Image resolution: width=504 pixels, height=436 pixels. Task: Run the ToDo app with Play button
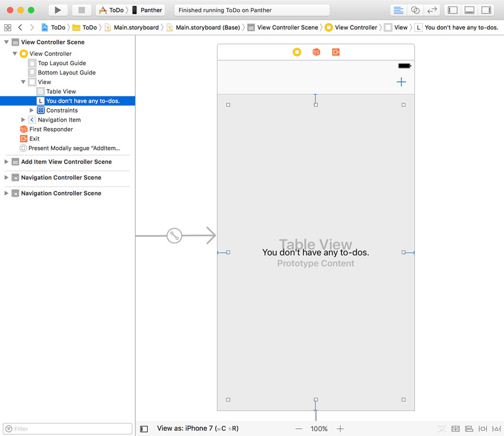[58, 10]
